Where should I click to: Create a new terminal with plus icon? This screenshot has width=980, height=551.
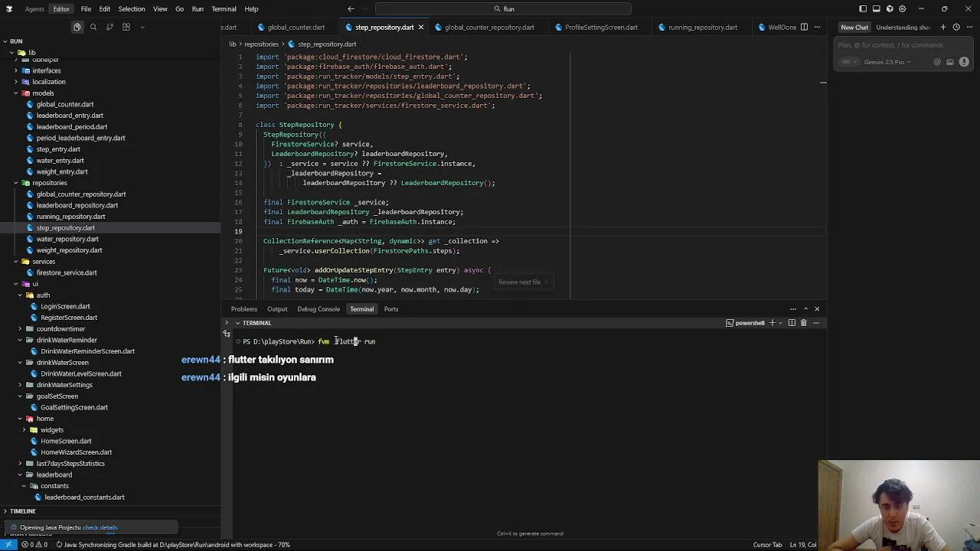click(772, 323)
